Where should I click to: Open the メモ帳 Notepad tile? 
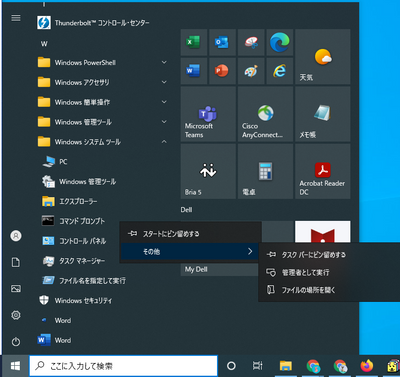(323, 114)
